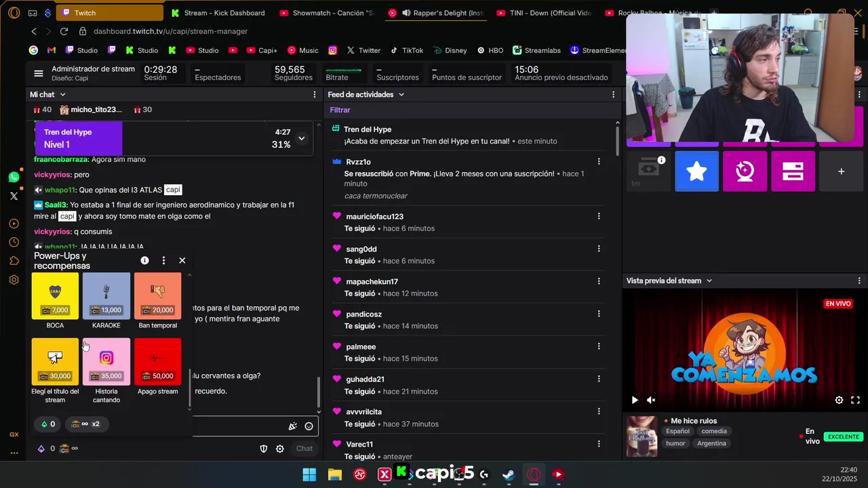The height and width of the screenshot is (488, 868).
Task: Play the stream preview
Action: point(635,401)
